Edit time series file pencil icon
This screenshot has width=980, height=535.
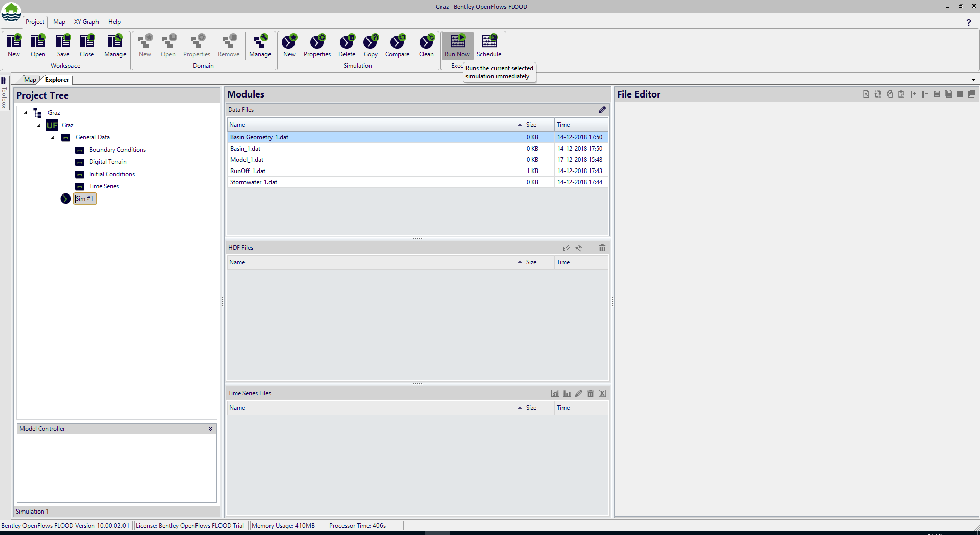coord(579,393)
